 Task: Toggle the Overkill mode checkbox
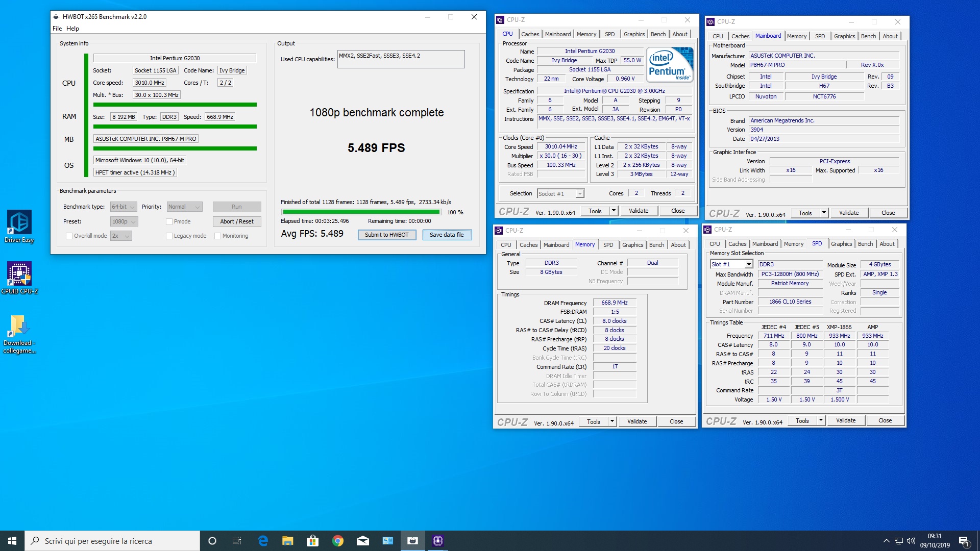click(x=69, y=236)
